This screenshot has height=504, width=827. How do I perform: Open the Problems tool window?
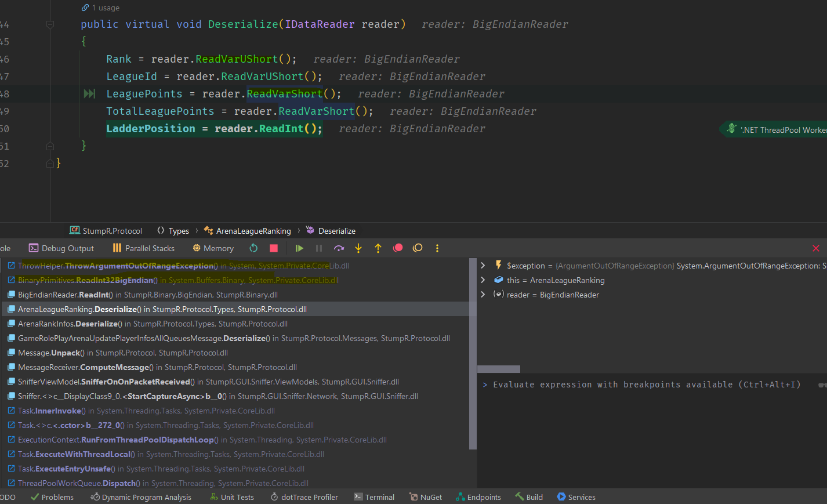click(x=52, y=497)
